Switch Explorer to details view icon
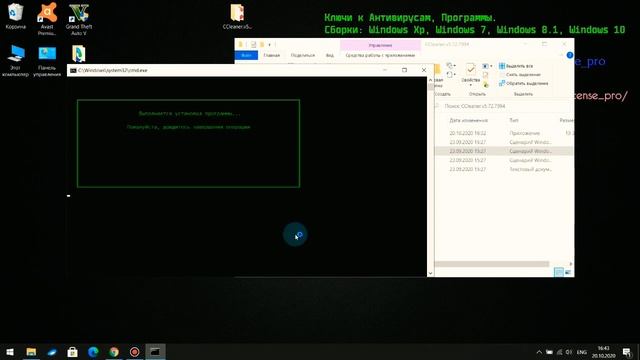This screenshot has width=640, height=360. (x=558, y=272)
